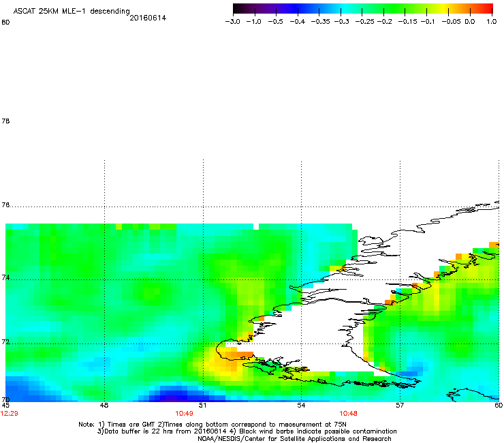Click the -0.3 colorbar label
504x443 pixels.
pyautogui.click(x=341, y=22)
